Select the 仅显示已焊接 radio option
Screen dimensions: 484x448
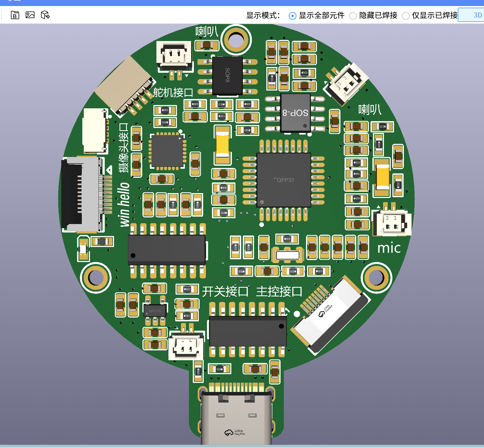406,16
